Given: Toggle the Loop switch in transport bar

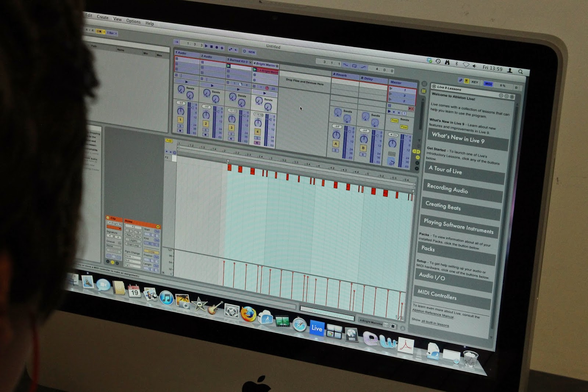Looking at the screenshot, I should pyautogui.click(x=354, y=66).
